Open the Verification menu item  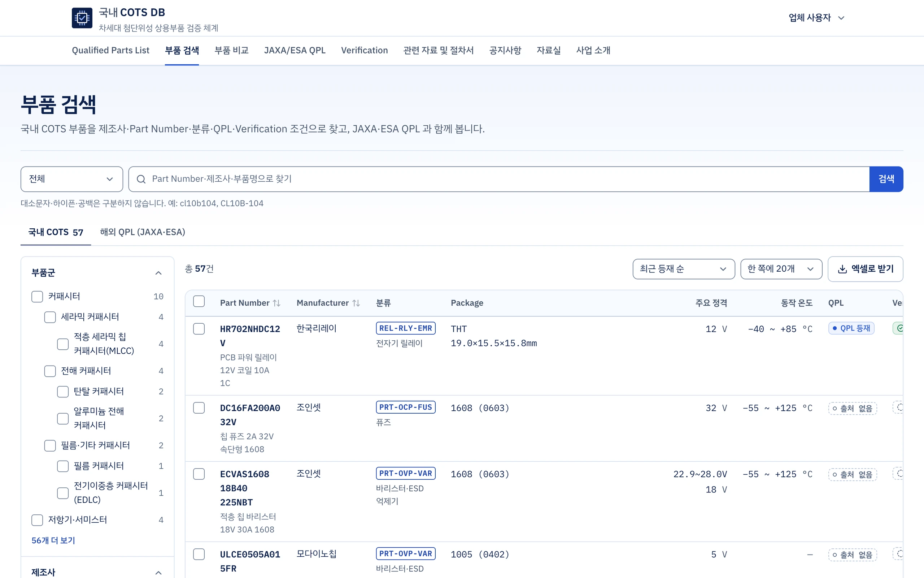coord(364,51)
